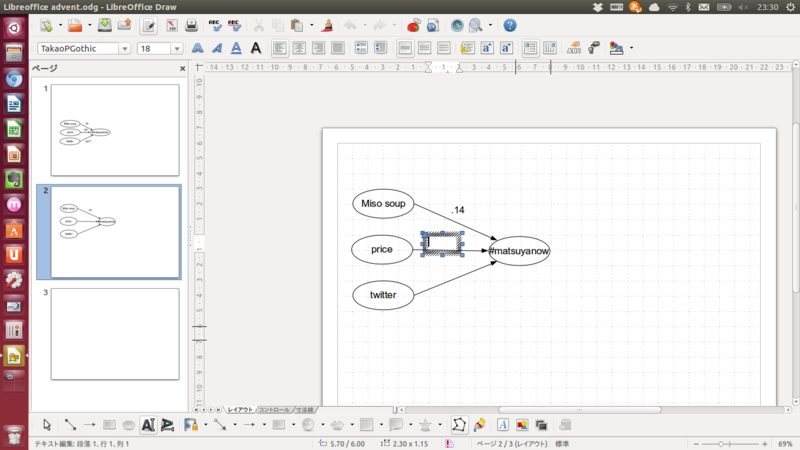Insert image From File icon

click(x=522, y=424)
